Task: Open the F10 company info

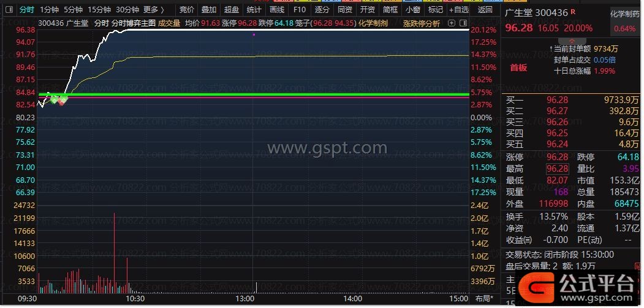Action: (x=299, y=9)
